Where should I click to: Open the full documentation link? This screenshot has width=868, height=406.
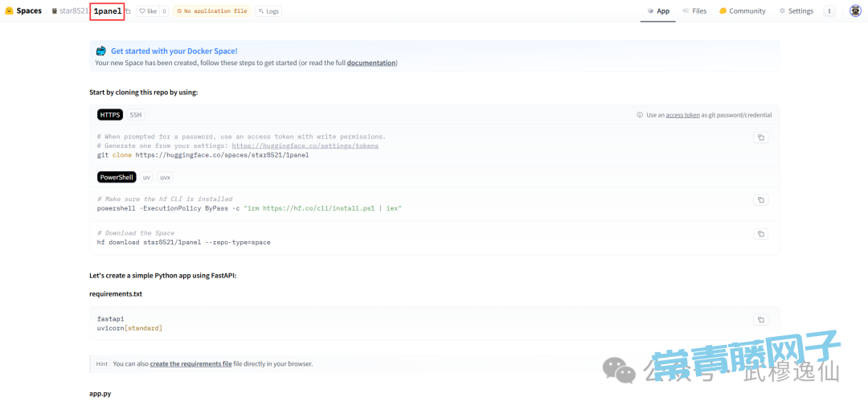pos(371,63)
